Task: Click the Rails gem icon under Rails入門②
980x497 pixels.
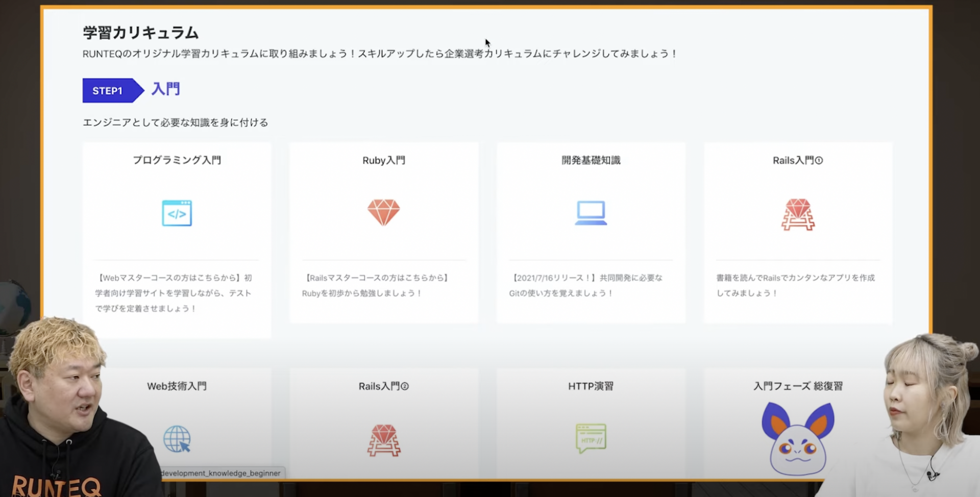Action: [x=384, y=440]
